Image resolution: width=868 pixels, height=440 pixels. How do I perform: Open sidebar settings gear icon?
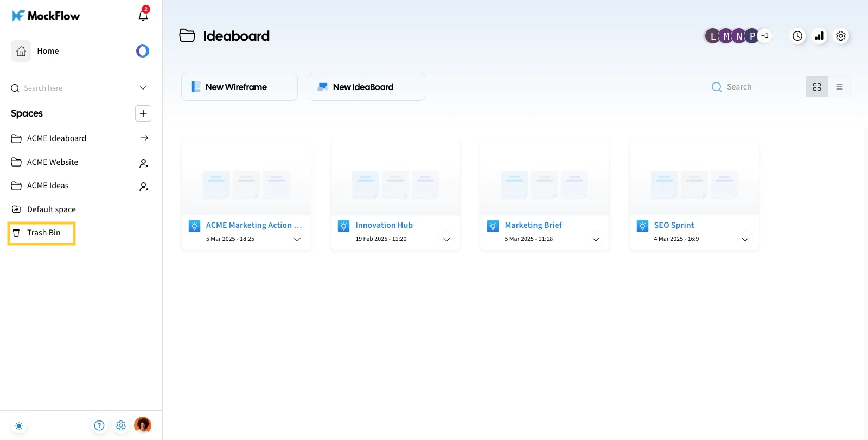tap(121, 425)
